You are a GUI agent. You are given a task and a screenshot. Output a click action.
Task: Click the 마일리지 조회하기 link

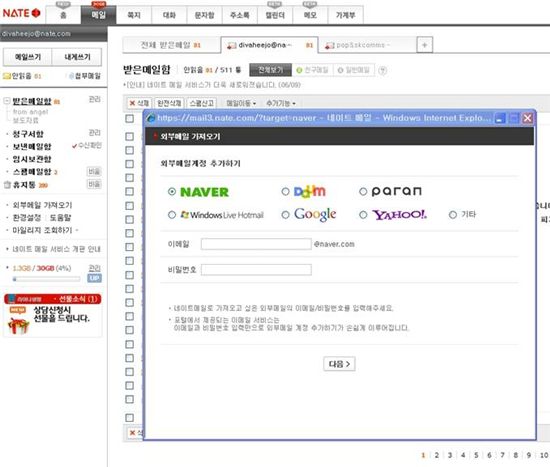pos(42,230)
